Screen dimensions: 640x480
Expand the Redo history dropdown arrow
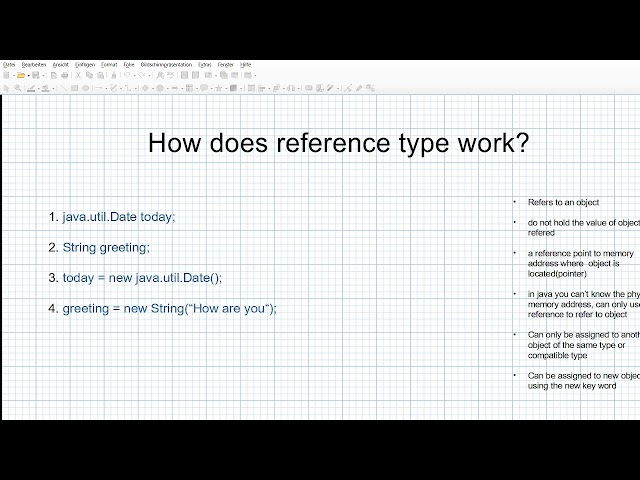coord(149,76)
